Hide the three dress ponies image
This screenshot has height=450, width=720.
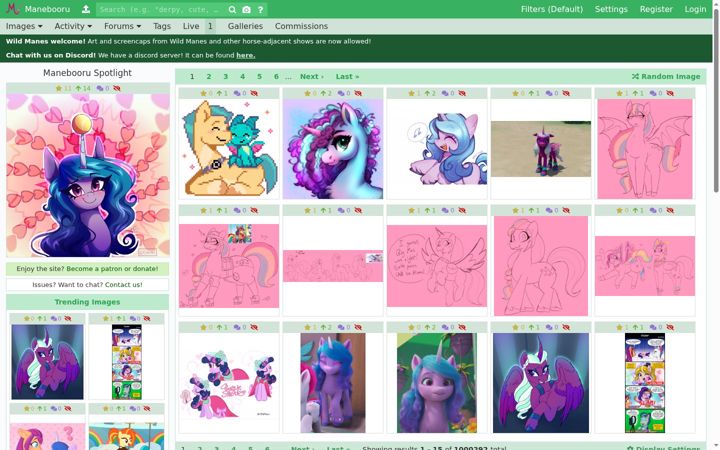[x=254, y=327]
